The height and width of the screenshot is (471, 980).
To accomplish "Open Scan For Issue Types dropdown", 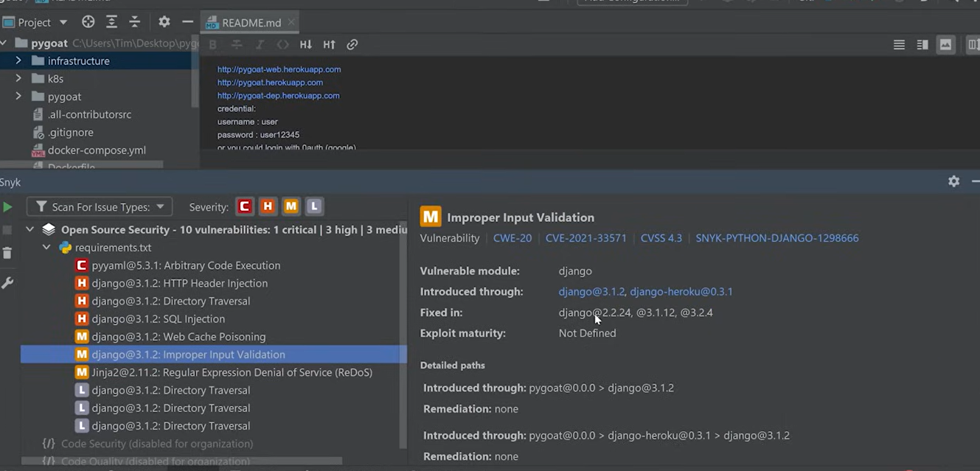I will click(100, 207).
